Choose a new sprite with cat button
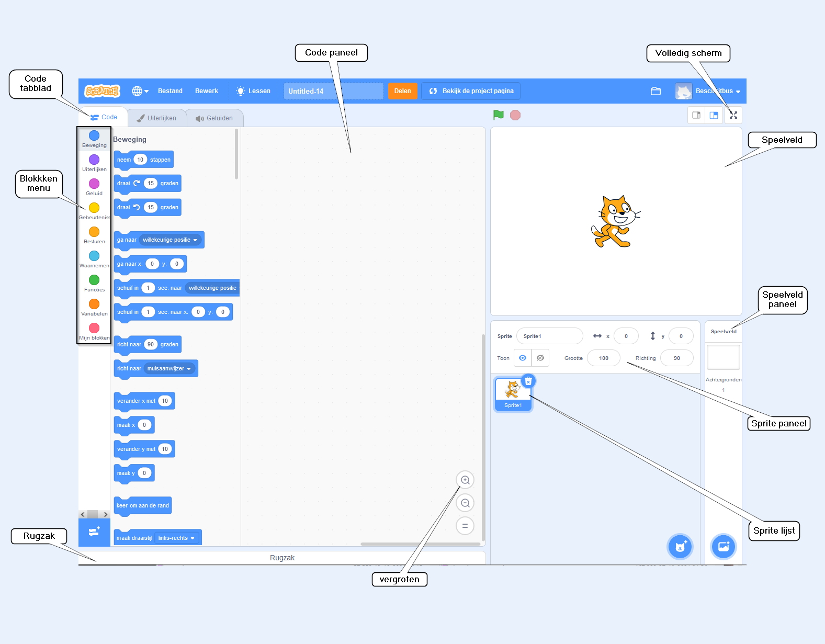Image resolution: width=825 pixels, height=644 pixels. click(x=680, y=547)
